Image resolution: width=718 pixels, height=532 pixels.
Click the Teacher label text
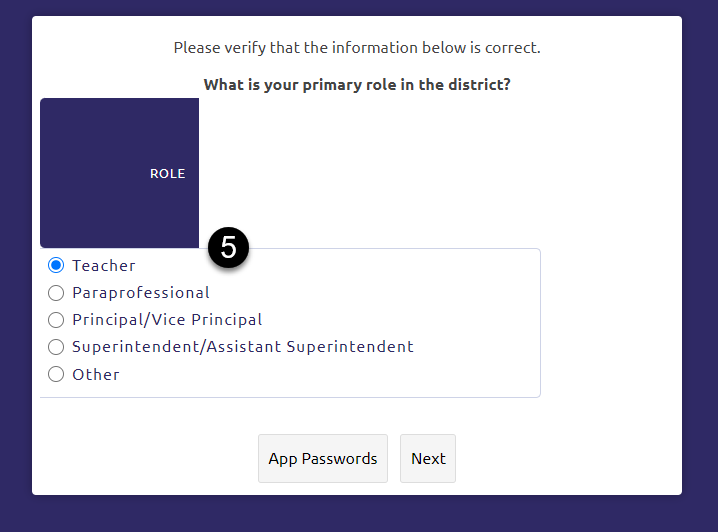tap(104, 266)
